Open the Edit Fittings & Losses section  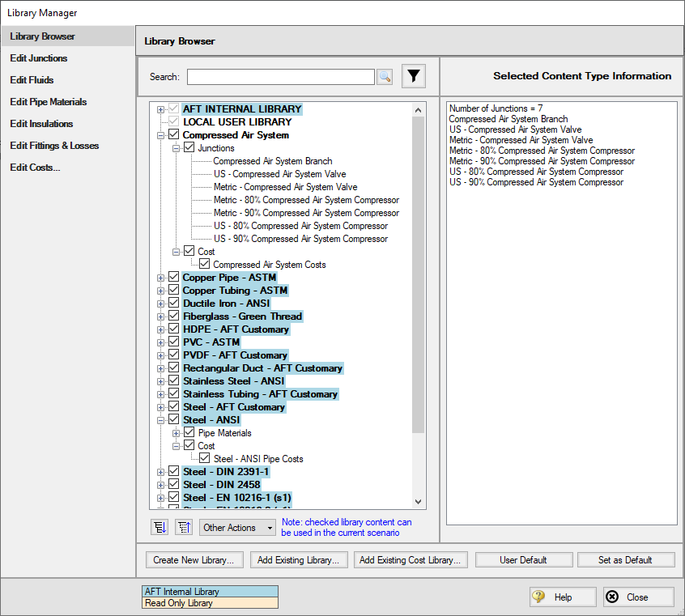(x=54, y=146)
